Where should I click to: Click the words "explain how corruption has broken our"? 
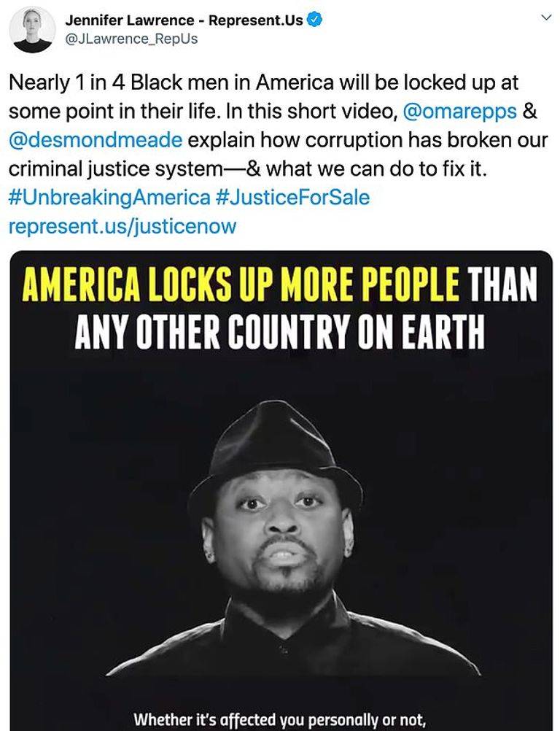(x=344, y=142)
